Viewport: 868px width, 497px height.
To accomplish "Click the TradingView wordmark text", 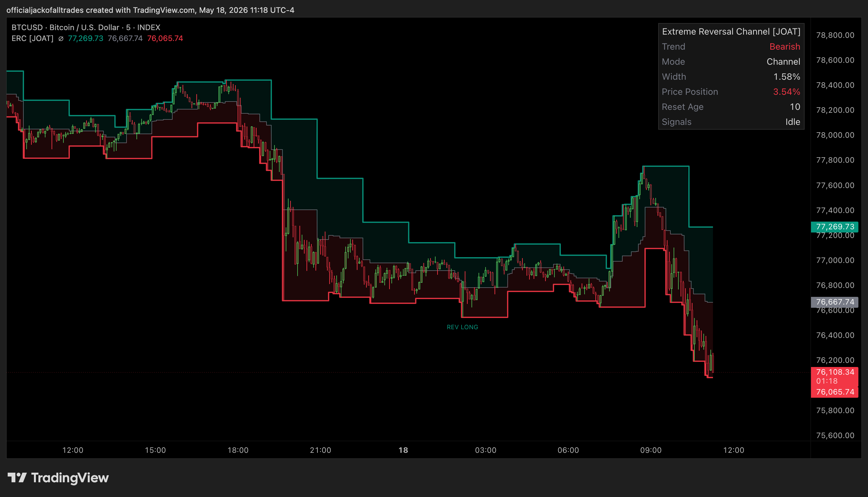I will 70,478.
